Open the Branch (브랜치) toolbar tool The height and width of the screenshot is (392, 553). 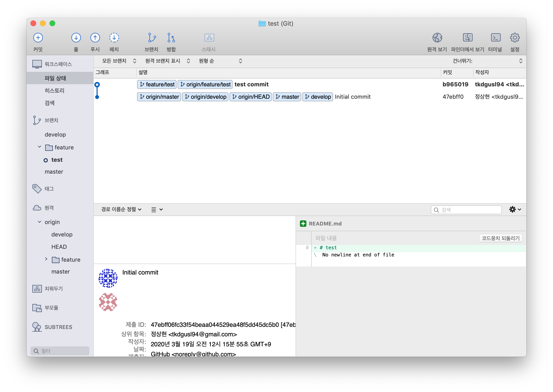click(152, 38)
